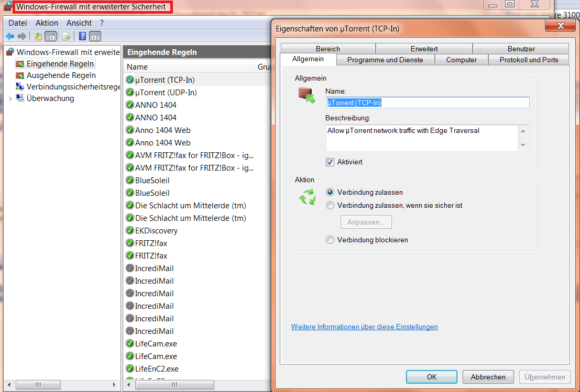This screenshot has height=392, width=580.
Task: Click down arrow of Beschreibung scrollbar
Action: click(523, 145)
